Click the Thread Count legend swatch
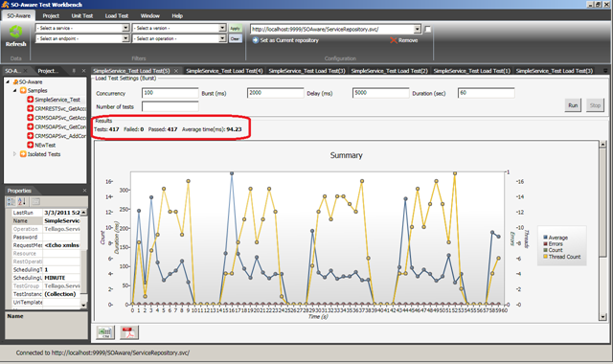 pyautogui.click(x=545, y=257)
